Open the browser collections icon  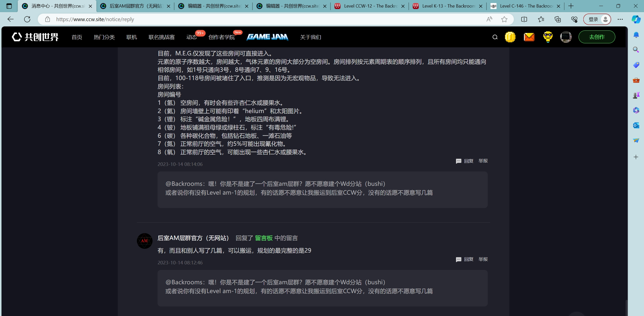click(x=558, y=19)
